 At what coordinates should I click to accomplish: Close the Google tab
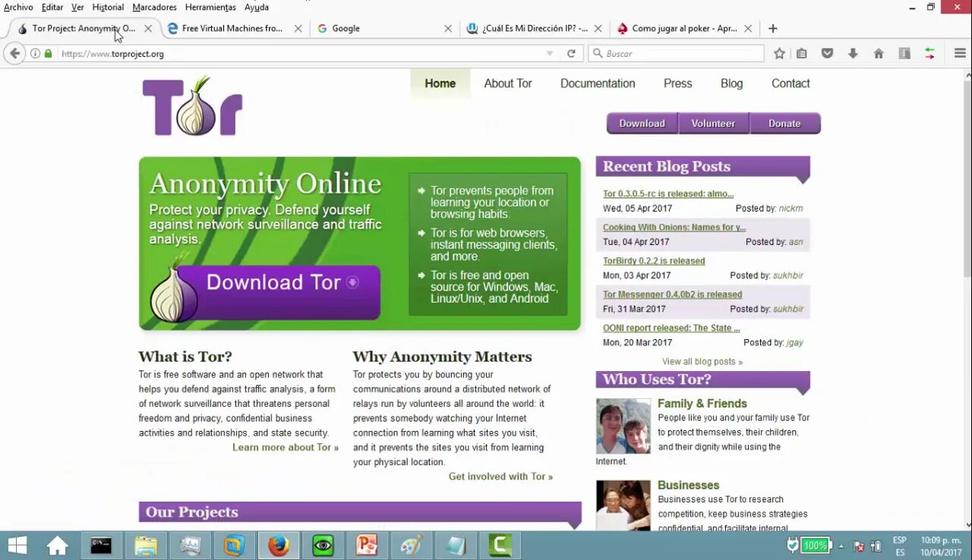[x=448, y=28]
